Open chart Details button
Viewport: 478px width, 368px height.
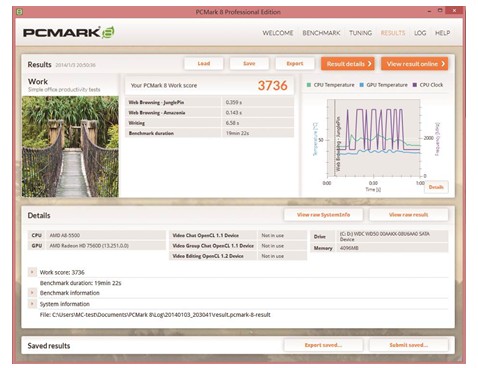[436, 187]
